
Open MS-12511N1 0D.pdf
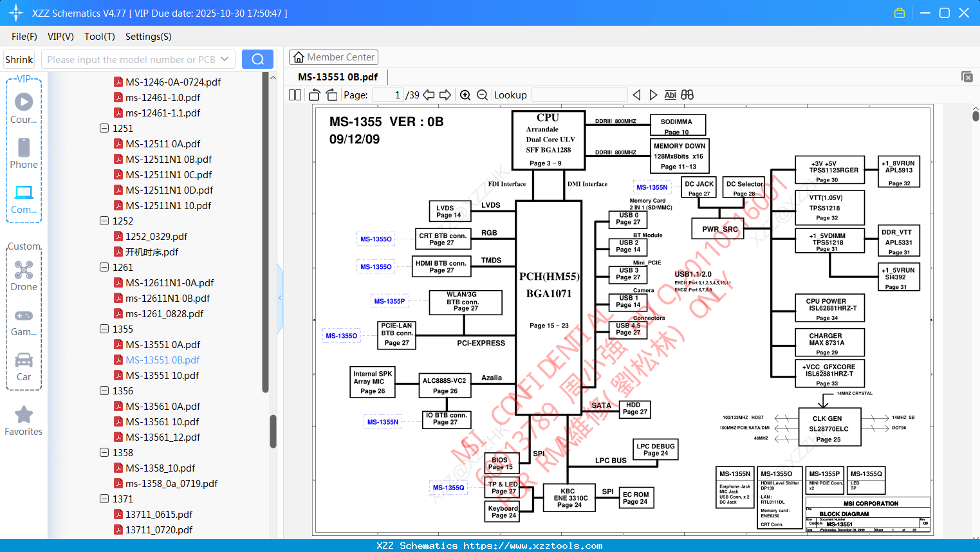coord(169,190)
